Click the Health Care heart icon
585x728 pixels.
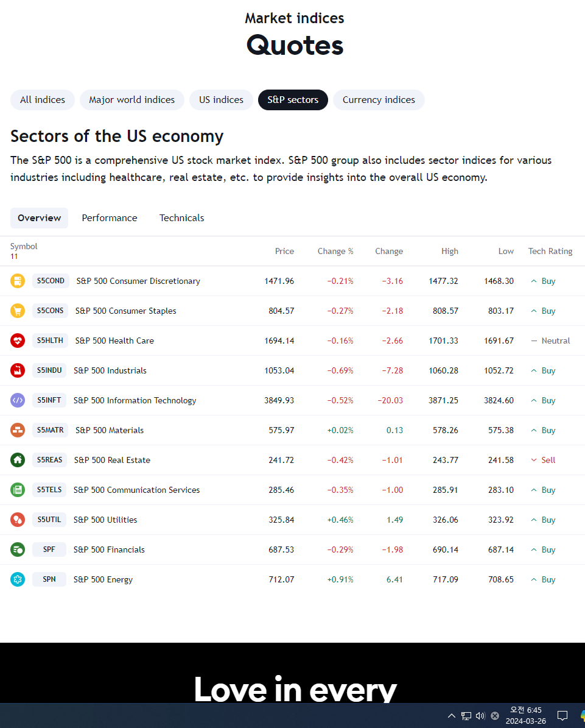(18, 341)
